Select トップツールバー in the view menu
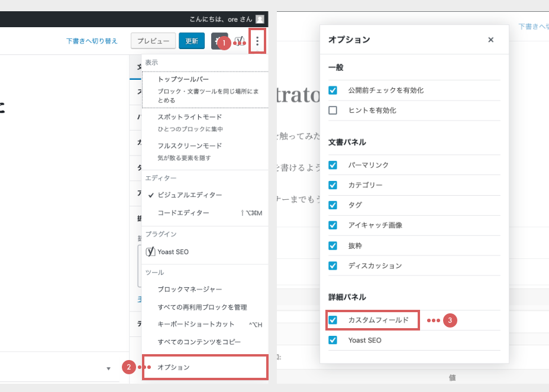The width and height of the screenshot is (549, 392). 183,79
